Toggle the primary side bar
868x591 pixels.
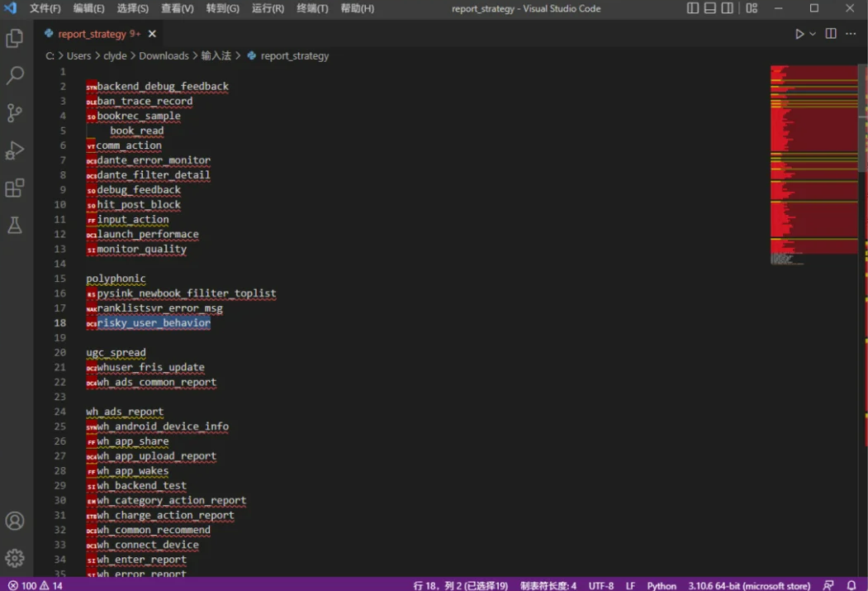click(x=693, y=8)
